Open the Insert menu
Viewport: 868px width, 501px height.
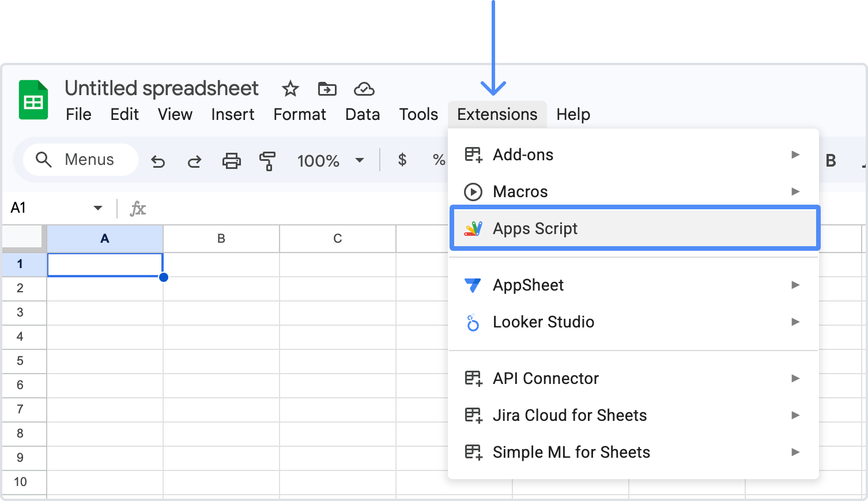tap(233, 114)
